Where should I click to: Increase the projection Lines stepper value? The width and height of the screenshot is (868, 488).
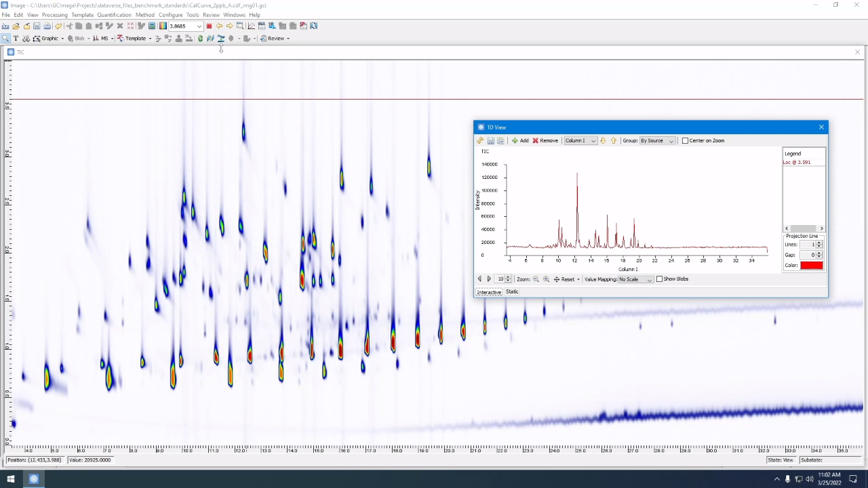[x=819, y=243]
